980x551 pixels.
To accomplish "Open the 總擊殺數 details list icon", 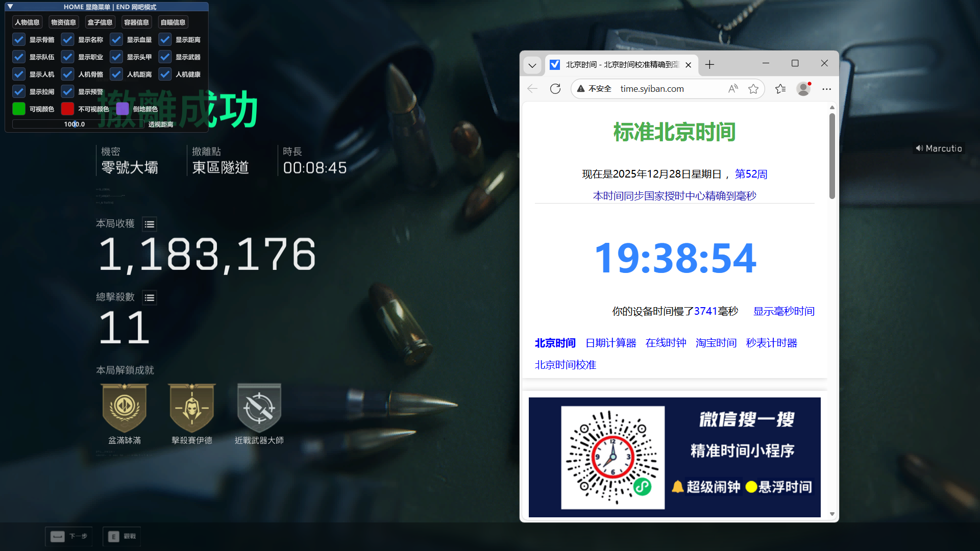I will pyautogui.click(x=149, y=297).
